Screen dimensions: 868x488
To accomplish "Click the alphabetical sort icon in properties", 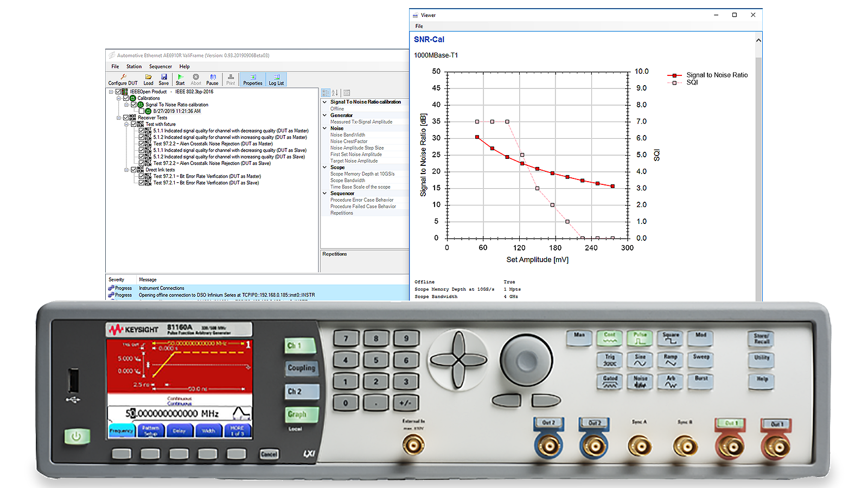I will (x=335, y=93).
